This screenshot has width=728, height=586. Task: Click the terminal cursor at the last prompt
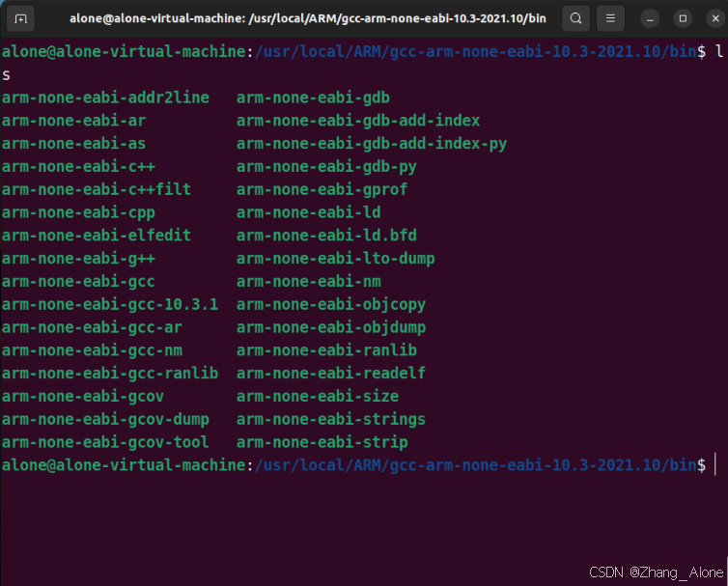(715, 464)
